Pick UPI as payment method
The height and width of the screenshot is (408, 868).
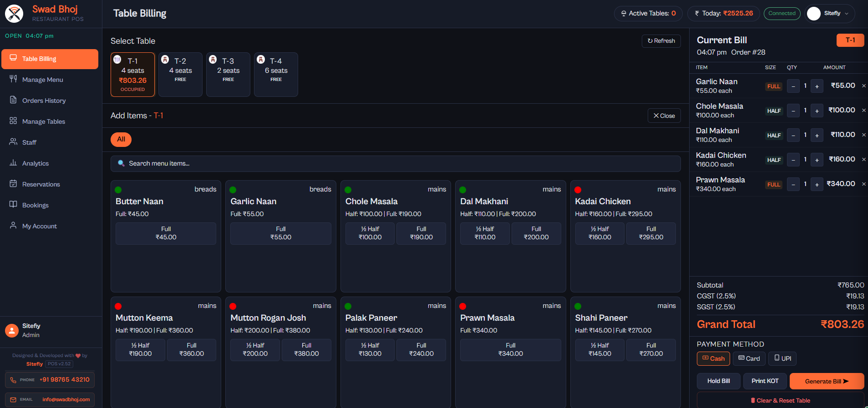pos(782,358)
